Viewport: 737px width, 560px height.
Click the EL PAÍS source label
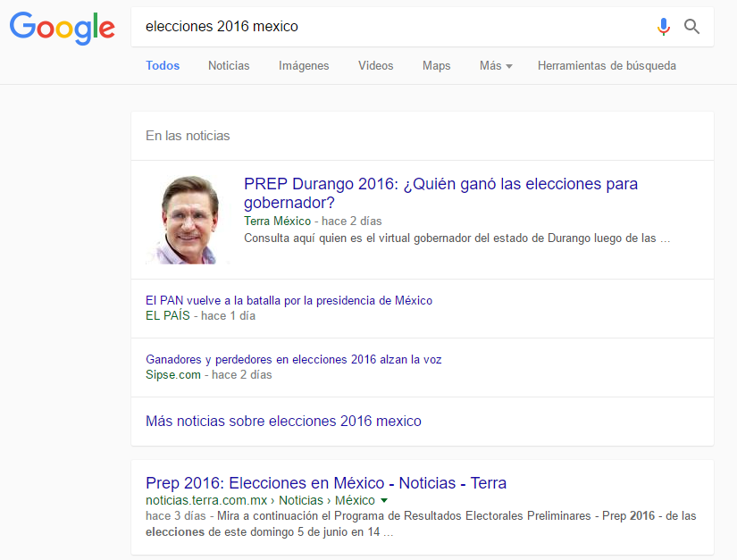168,315
